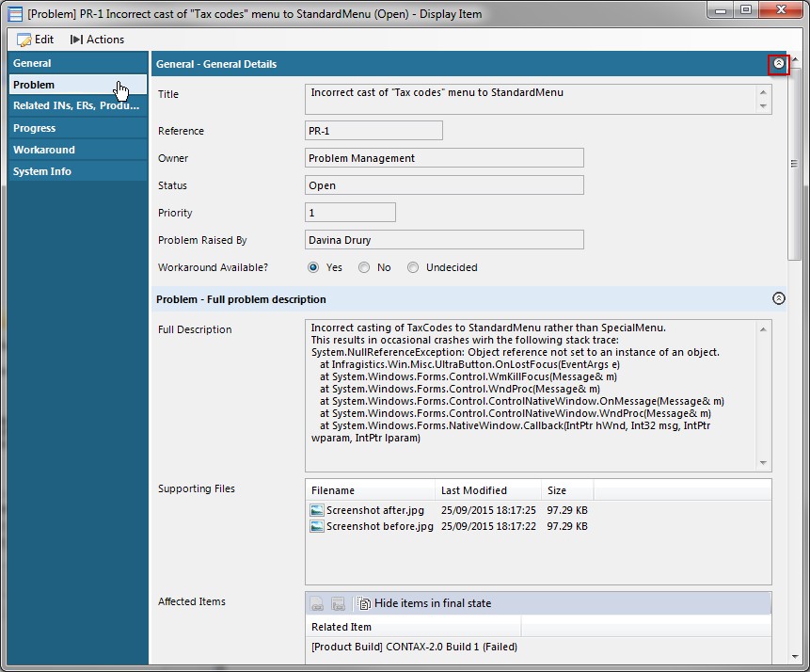
Task: Sort supporting files by Size column
Action: pos(567,490)
